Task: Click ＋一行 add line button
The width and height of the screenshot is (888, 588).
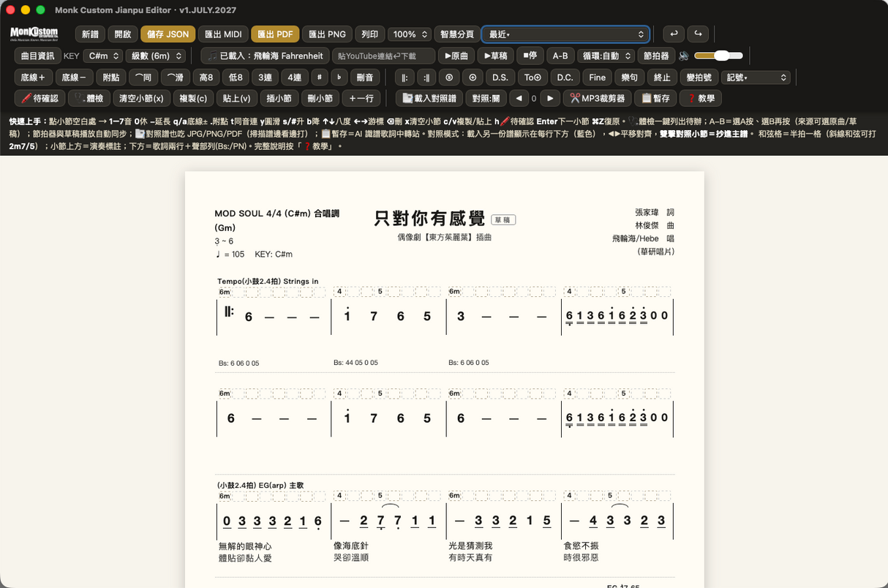Action: click(x=361, y=98)
